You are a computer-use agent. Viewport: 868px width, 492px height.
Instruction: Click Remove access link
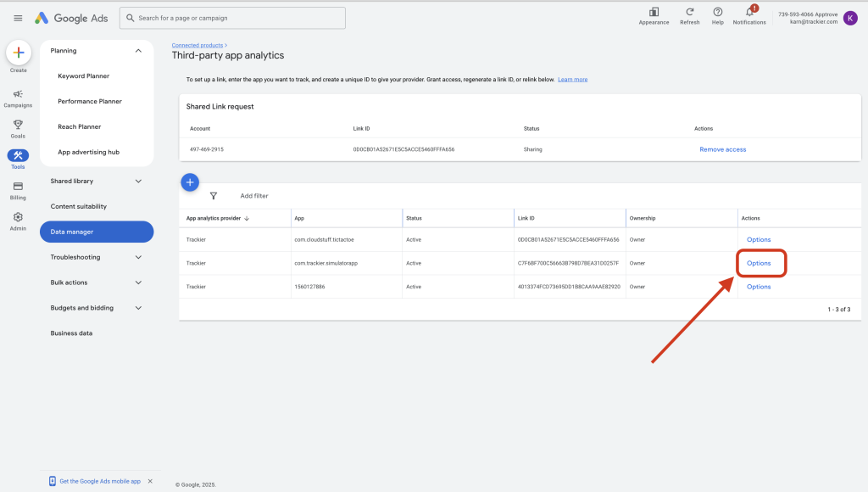pyautogui.click(x=722, y=149)
